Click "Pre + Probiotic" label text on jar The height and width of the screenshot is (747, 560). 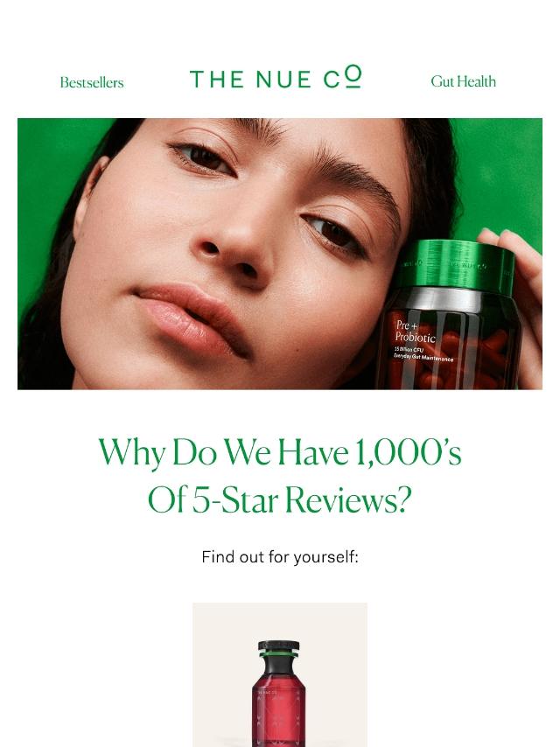click(x=415, y=332)
